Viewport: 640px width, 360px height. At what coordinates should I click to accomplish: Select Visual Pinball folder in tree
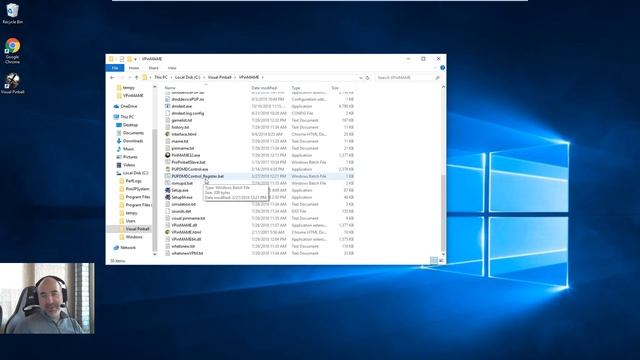(x=138, y=229)
